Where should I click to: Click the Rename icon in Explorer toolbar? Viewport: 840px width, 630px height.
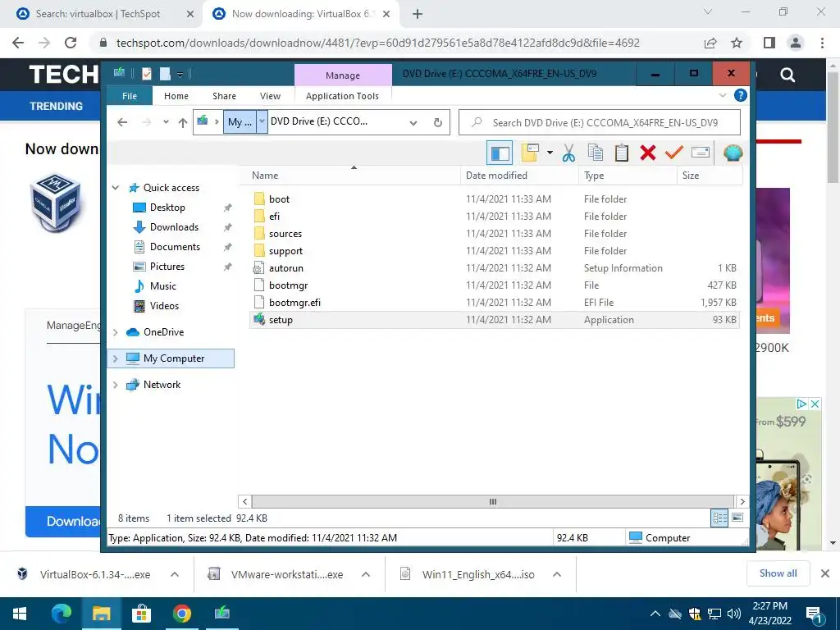(x=701, y=153)
